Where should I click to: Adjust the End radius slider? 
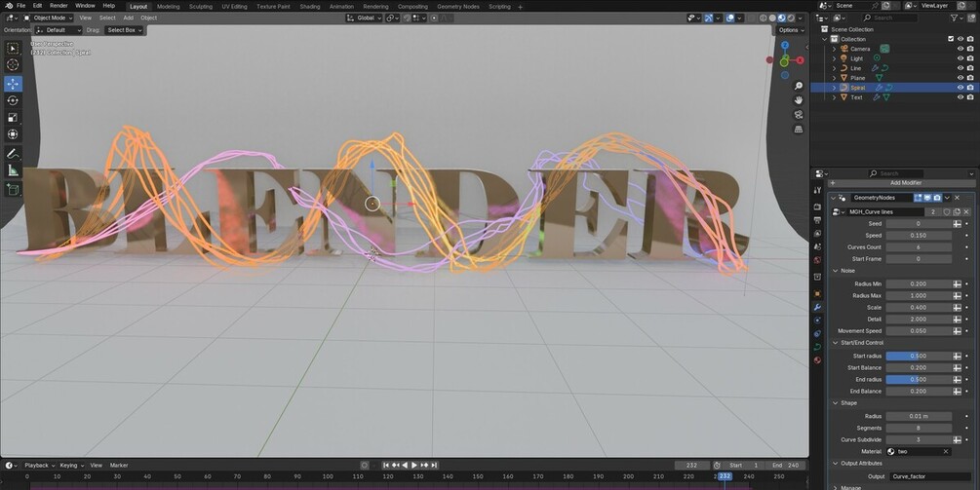919,380
